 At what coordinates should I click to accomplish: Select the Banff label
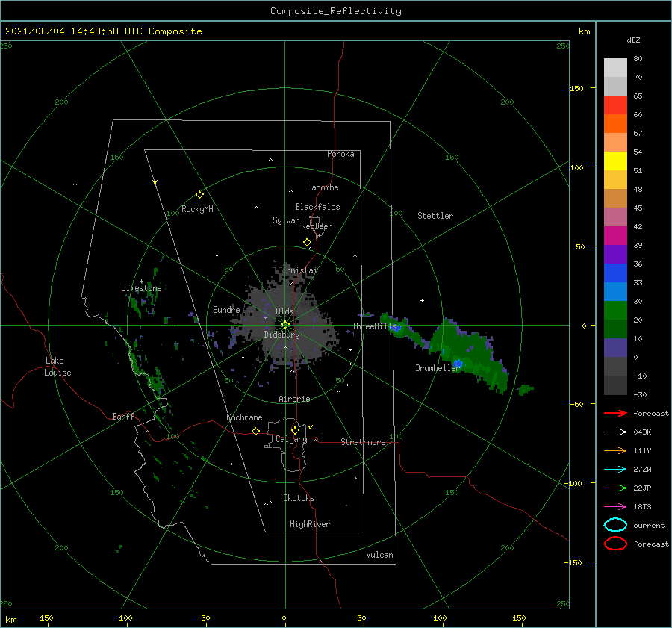[123, 416]
